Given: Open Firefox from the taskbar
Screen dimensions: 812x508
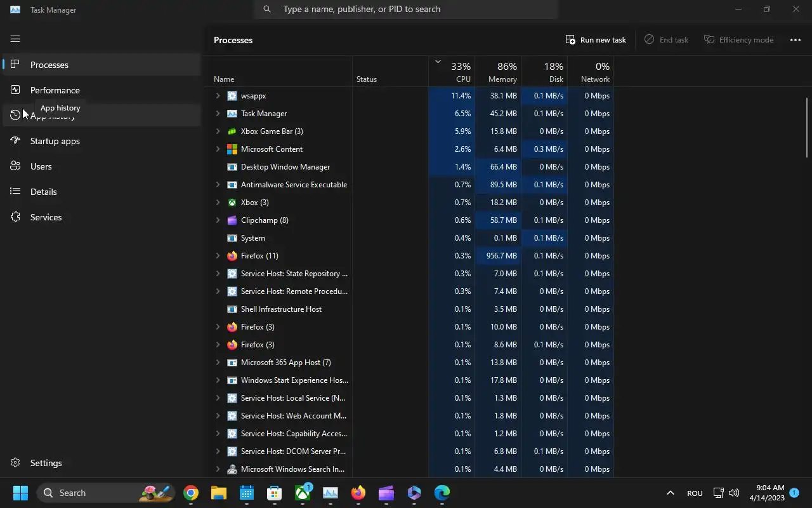Looking at the screenshot, I should tap(358, 493).
